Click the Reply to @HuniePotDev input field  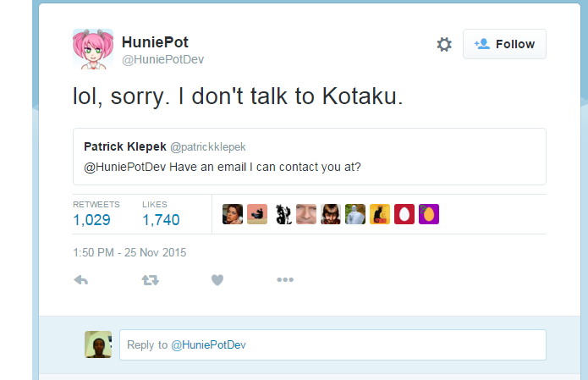click(332, 344)
